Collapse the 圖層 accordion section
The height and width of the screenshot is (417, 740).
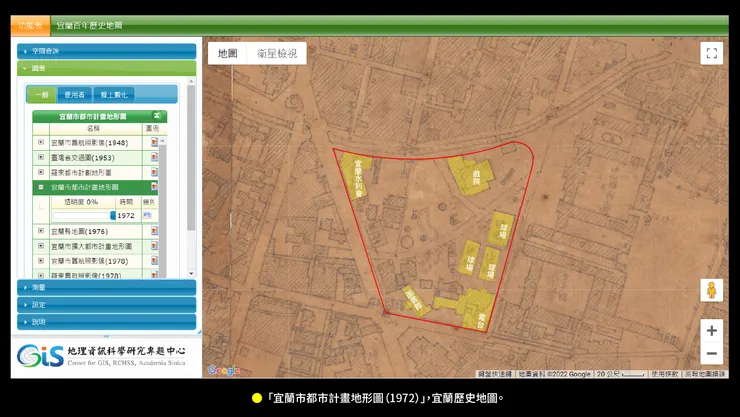pos(107,68)
